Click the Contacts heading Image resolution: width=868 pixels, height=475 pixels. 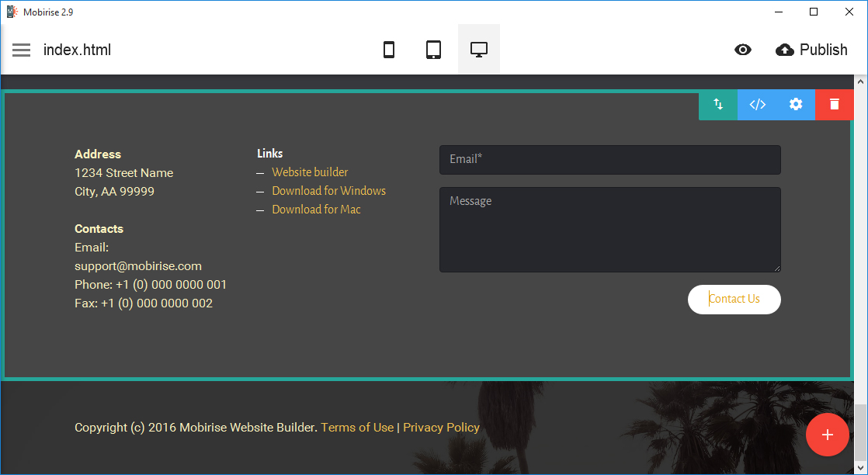pyautogui.click(x=99, y=229)
